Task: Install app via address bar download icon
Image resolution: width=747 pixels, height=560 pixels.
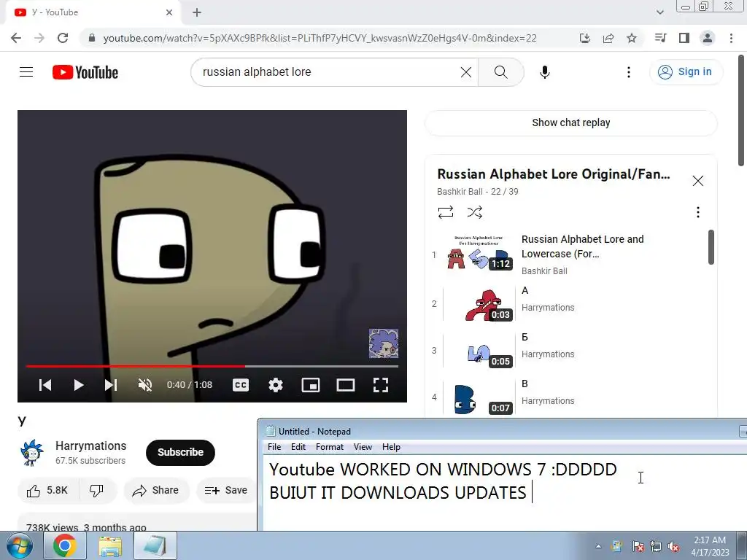Action: [x=585, y=38]
